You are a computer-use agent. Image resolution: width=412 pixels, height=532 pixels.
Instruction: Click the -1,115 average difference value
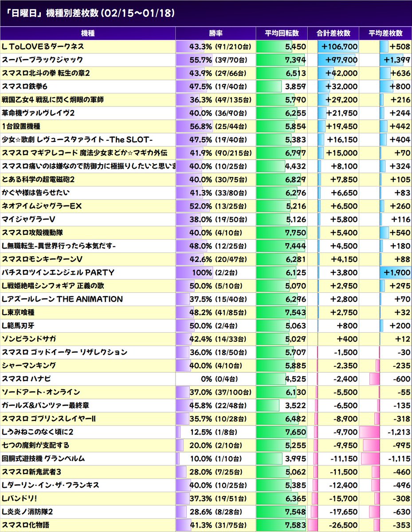pyautogui.click(x=399, y=458)
